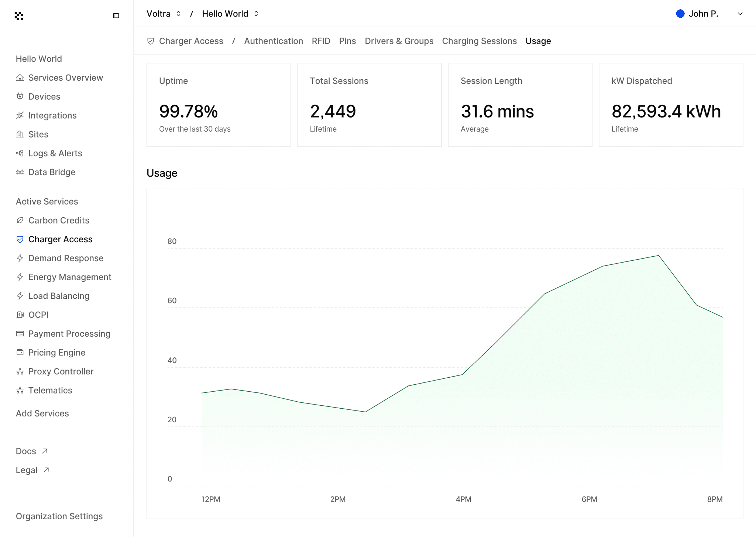Open the Pins tab
The image size is (756, 537).
(x=347, y=41)
